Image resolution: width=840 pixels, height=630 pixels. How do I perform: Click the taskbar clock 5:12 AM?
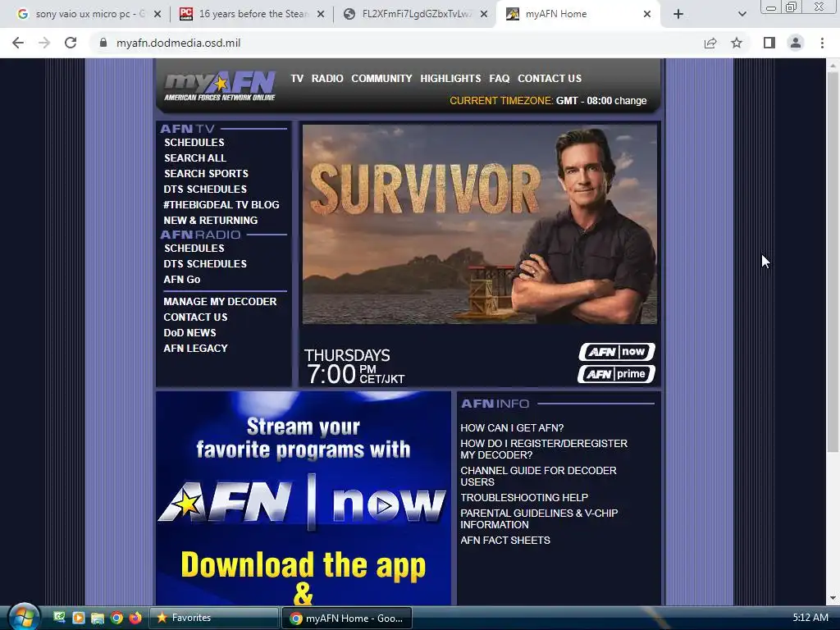coord(810,617)
